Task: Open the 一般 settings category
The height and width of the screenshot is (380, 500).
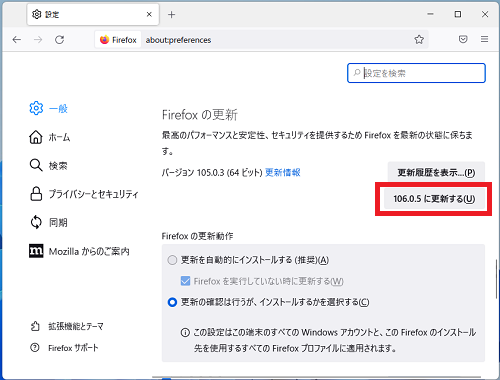Action: (49, 108)
